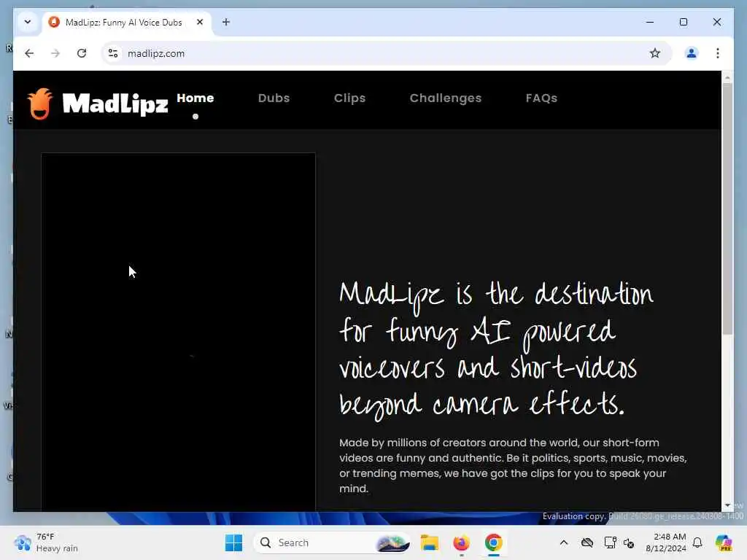Viewport: 747px width, 560px height.
Task: Open the Copilot preview icon
Action: (x=724, y=542)
